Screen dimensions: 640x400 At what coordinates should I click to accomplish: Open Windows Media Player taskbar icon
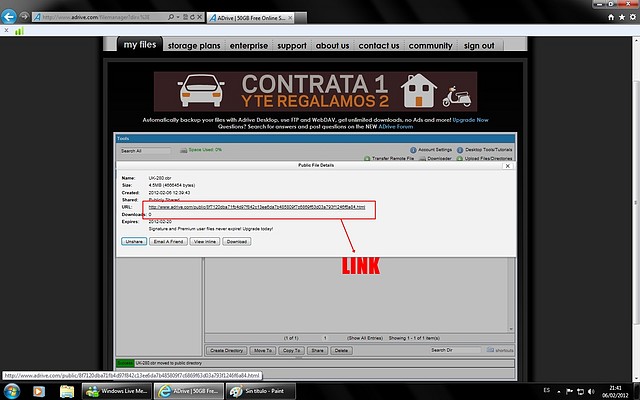39,391
